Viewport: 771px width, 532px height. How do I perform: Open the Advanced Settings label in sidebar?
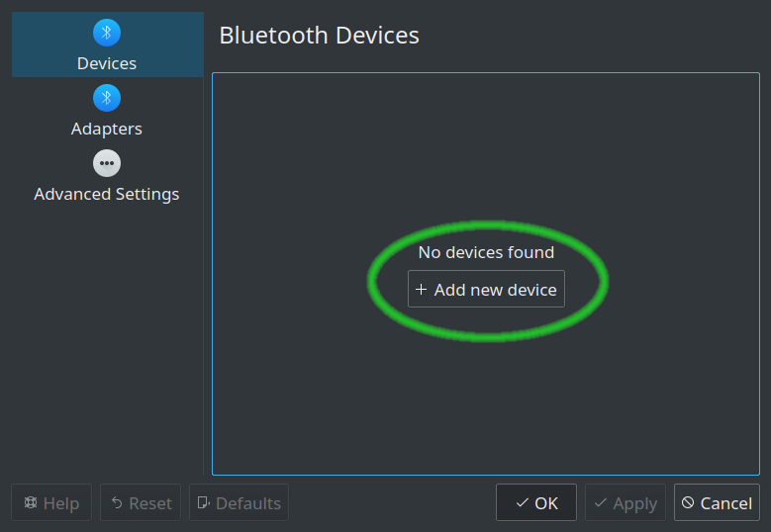(x=107, y=194)
